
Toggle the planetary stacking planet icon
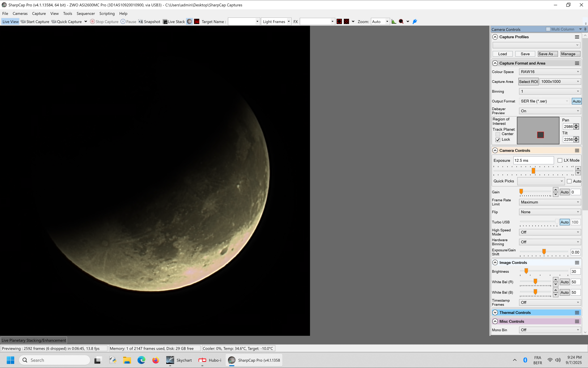[189, 22]
